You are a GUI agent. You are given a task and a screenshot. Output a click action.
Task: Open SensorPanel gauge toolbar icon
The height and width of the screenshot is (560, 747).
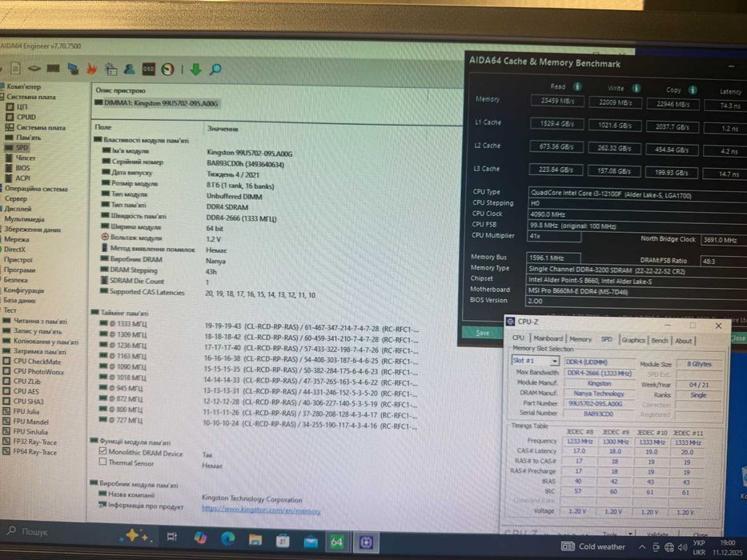(167, 70)
